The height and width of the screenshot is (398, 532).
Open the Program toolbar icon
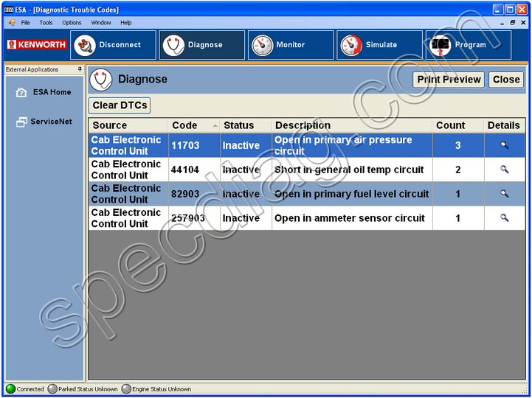pos(441,45)
